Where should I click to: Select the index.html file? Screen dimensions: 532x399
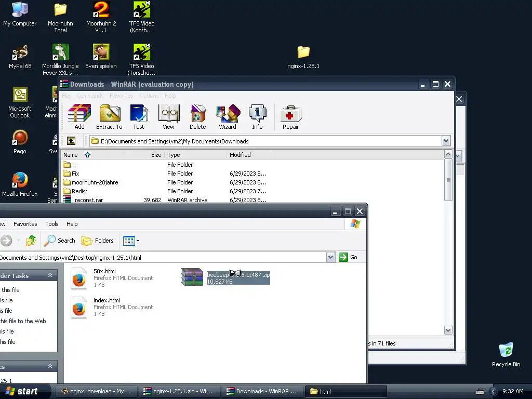(111, 307)
